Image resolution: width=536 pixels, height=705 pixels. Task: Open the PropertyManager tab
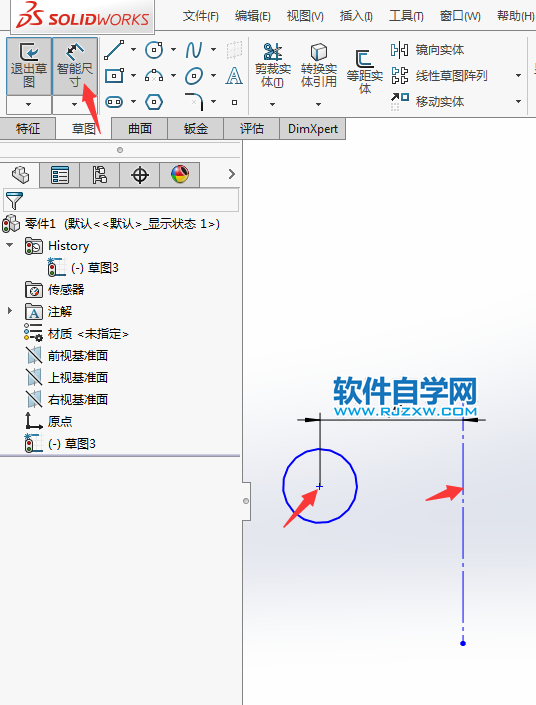pyautogui.click(x=59, y=174)
